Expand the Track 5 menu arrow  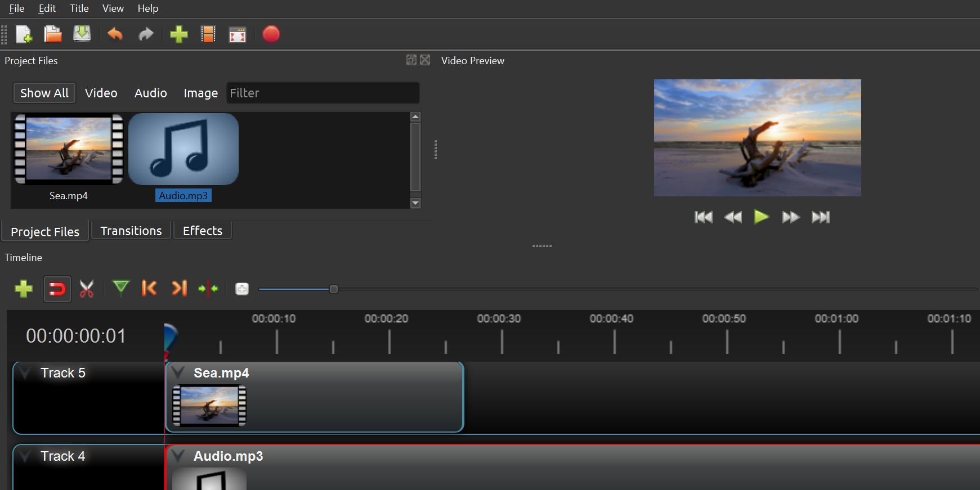click(x=25, y=373)
